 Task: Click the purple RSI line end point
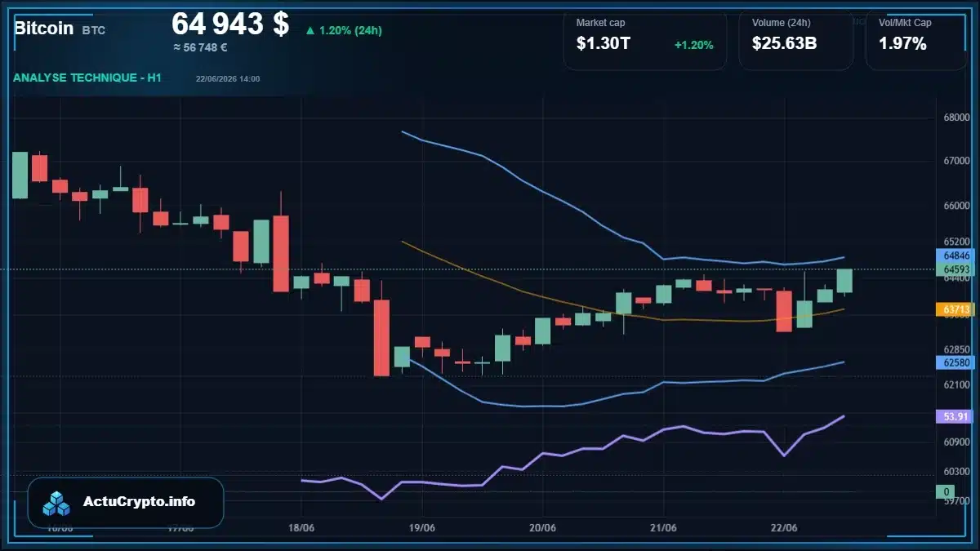[844, 416]
